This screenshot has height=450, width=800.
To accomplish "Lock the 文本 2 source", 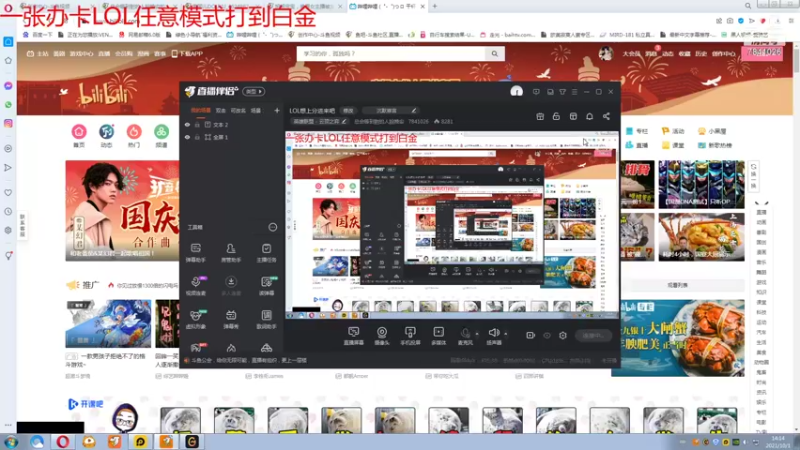I will coord(197,124).
